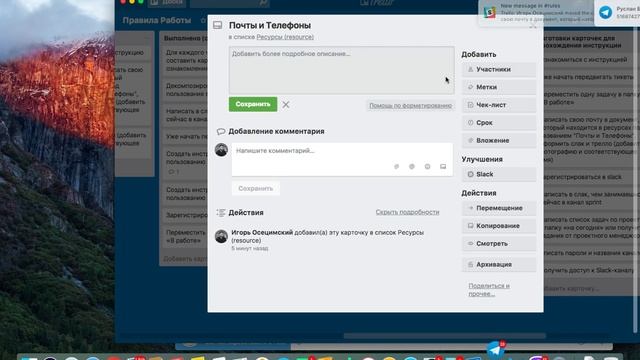This screenshot has height=360, width=640.
Task: Move the card with Перемещение
Action: [x=499, y=208]
